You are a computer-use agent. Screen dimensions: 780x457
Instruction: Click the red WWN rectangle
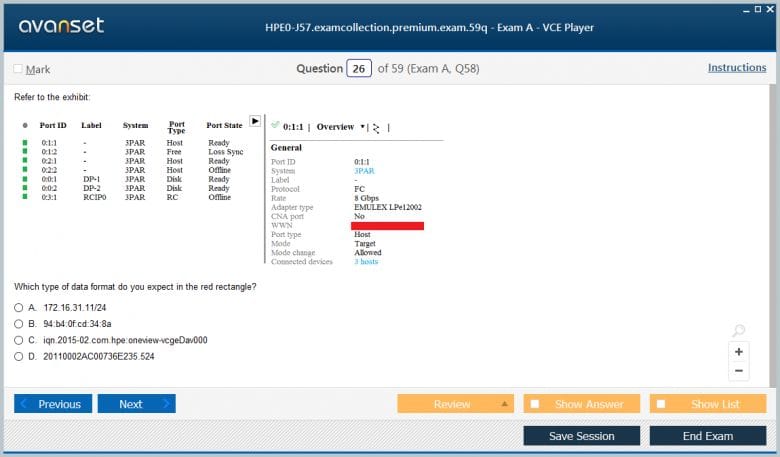[388, 226]
